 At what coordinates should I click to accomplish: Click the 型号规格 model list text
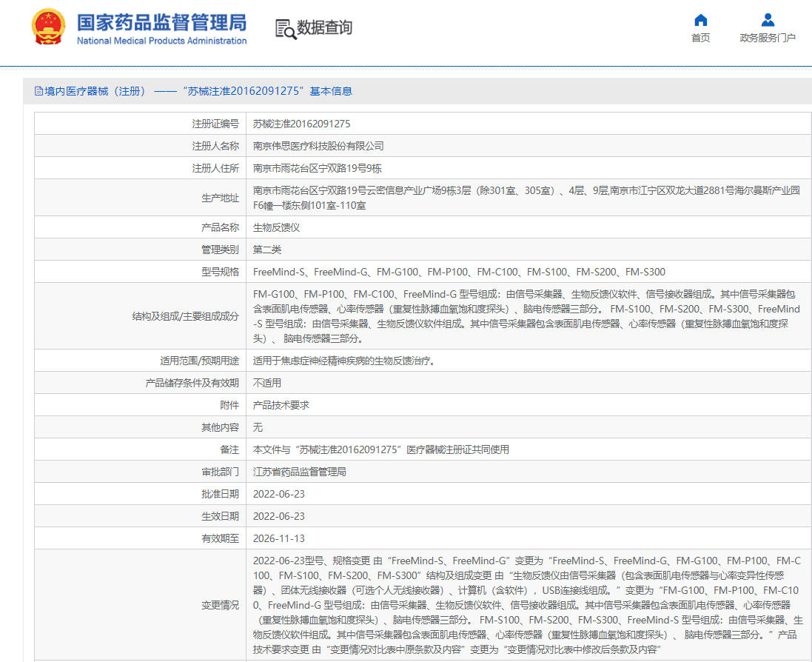[x=459, y=272]
